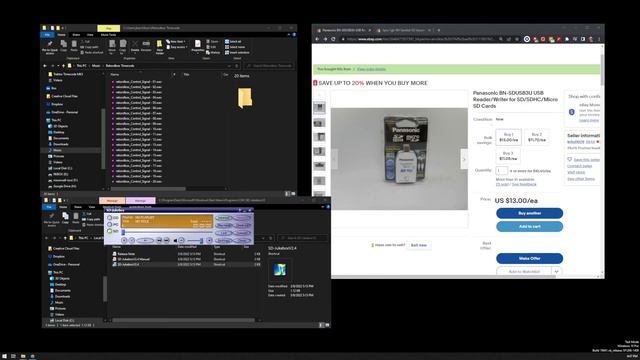
Task: Select the SD source radio in SD-Jukebox
Action: click(x=110, y=231)
